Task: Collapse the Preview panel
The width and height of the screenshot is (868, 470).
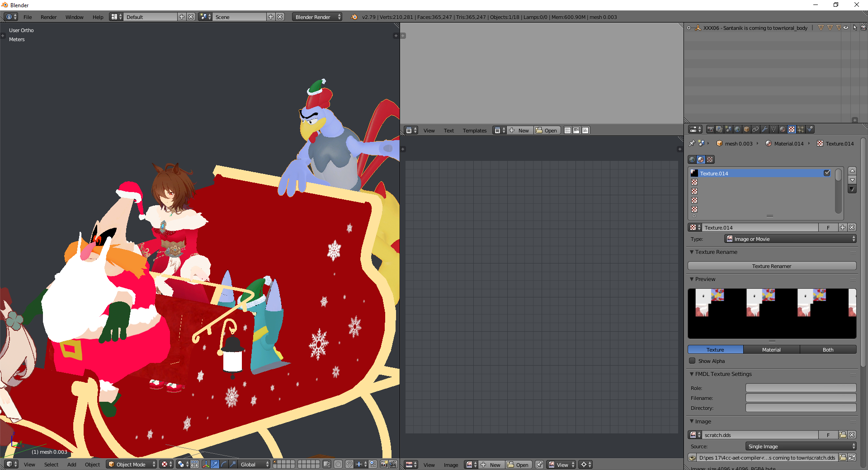Action: (692, 279)
